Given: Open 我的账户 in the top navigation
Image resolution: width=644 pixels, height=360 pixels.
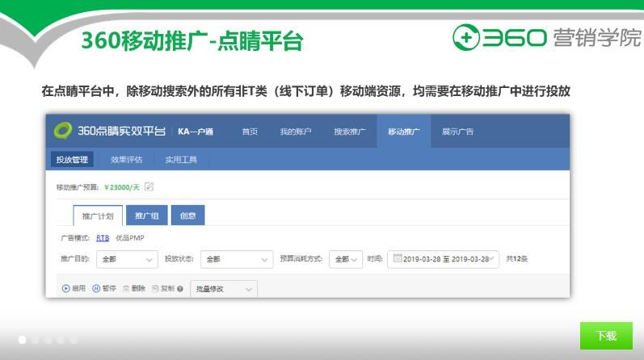Looking at the screenshot, I should 295,132.
